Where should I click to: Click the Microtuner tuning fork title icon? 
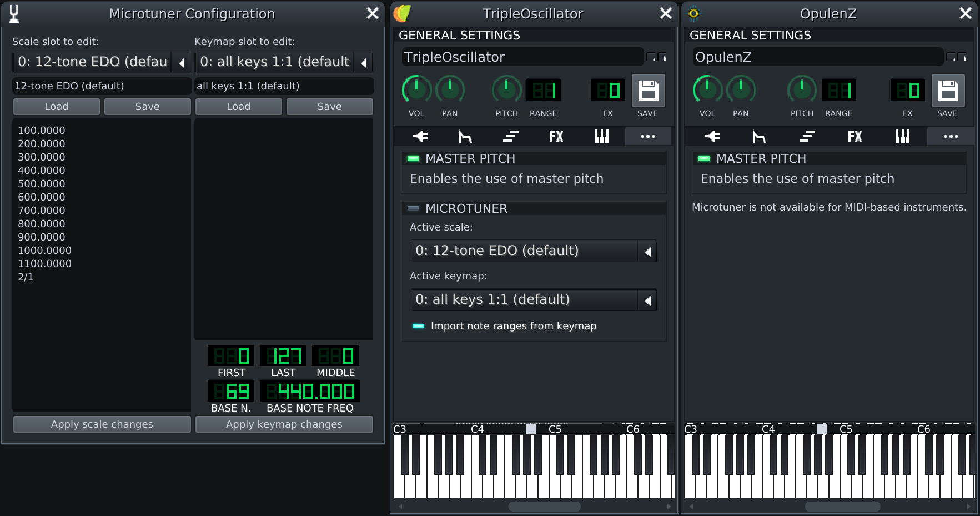[x=14, y=14]
